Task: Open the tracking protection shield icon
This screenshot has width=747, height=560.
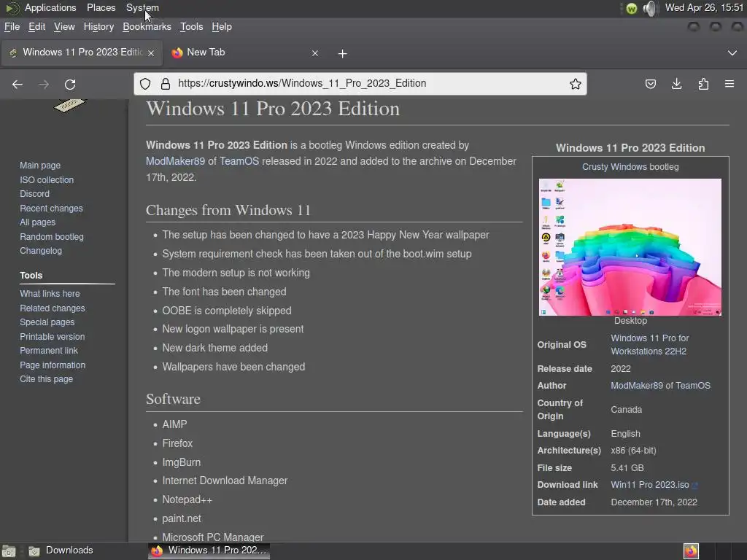Action: (145, 84)
